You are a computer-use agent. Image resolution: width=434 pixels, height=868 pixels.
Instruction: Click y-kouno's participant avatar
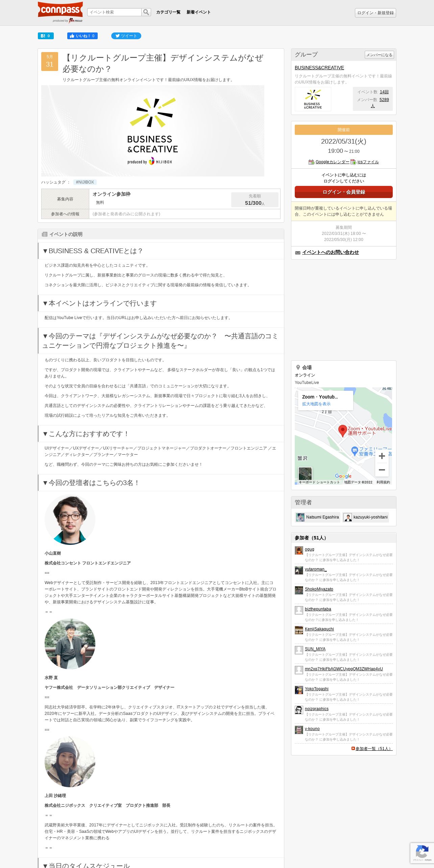pos(299,730)
